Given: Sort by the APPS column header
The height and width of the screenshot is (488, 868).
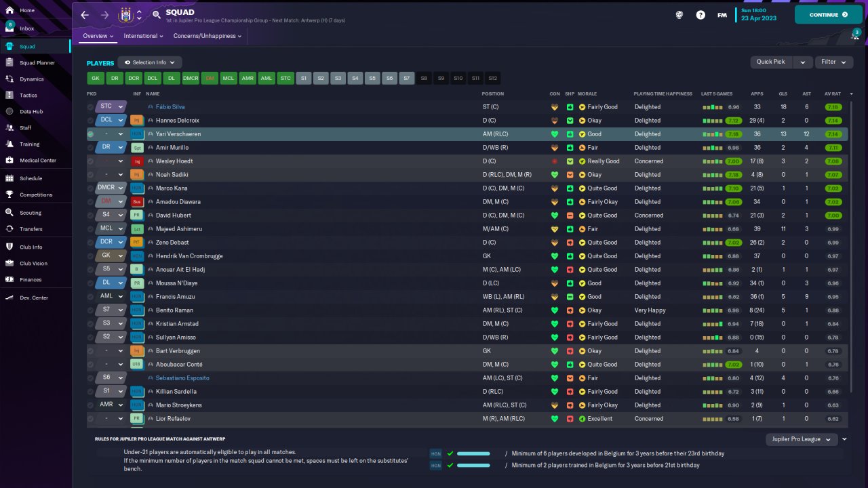Looking at the screenshot, I should 757,94.
